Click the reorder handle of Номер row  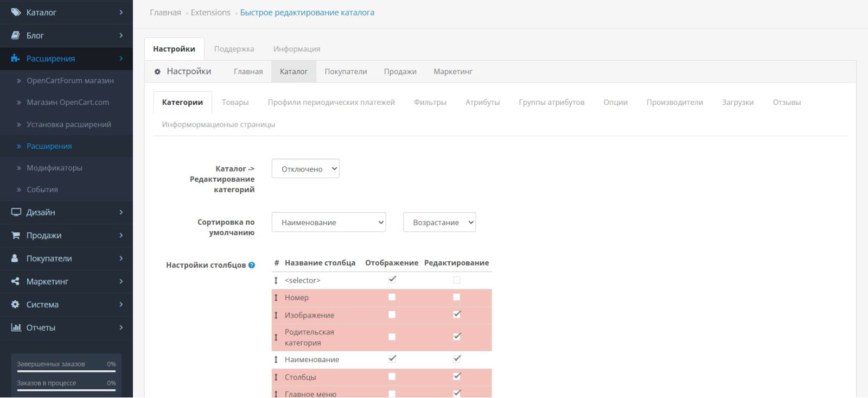pyautogui.click(x=276, y=298)
